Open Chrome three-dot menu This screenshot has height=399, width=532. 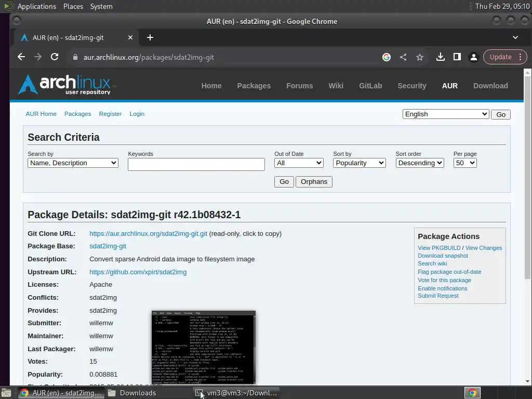click(521, 57)
